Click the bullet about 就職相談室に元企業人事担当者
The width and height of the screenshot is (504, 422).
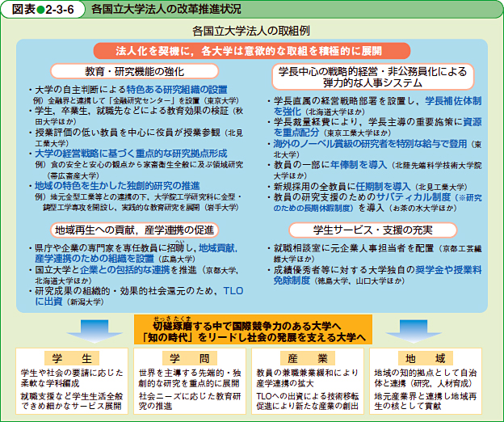coord(375,253)
